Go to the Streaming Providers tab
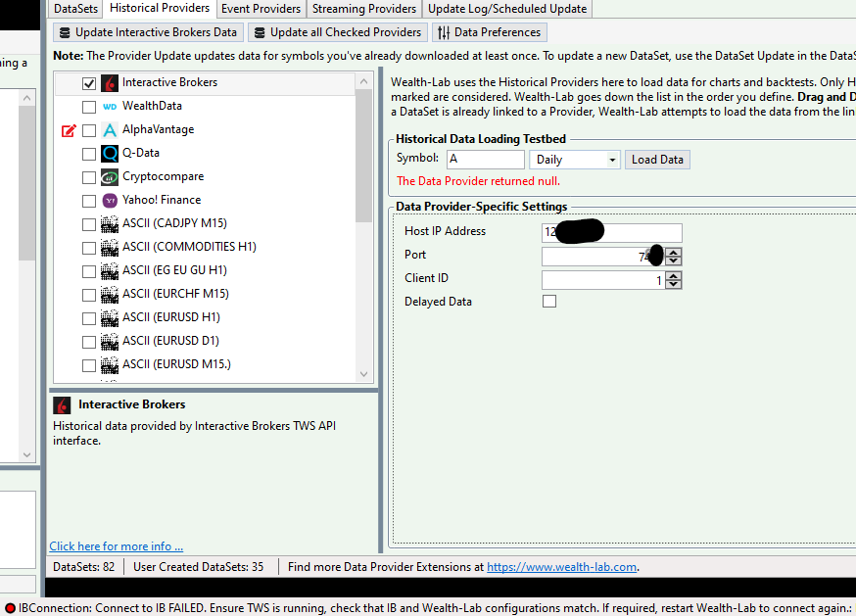 click(364, 9)
